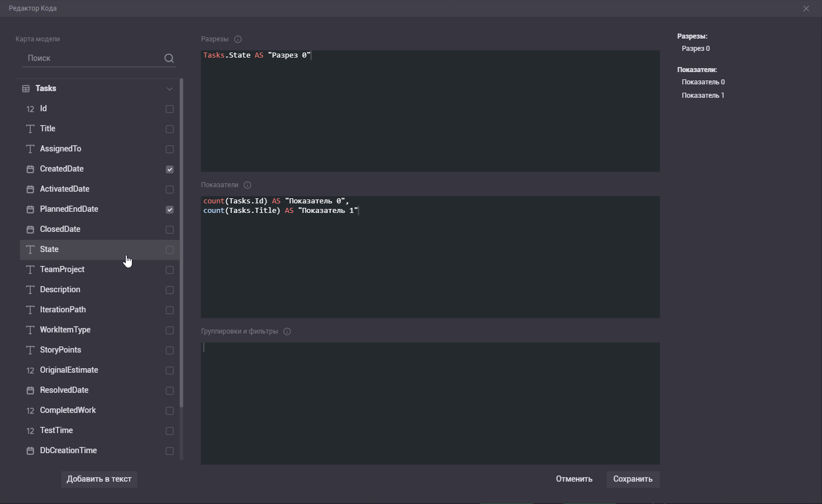
Task: Click the calendar icon for PlannedEndDate
Action: coord(30,210)
